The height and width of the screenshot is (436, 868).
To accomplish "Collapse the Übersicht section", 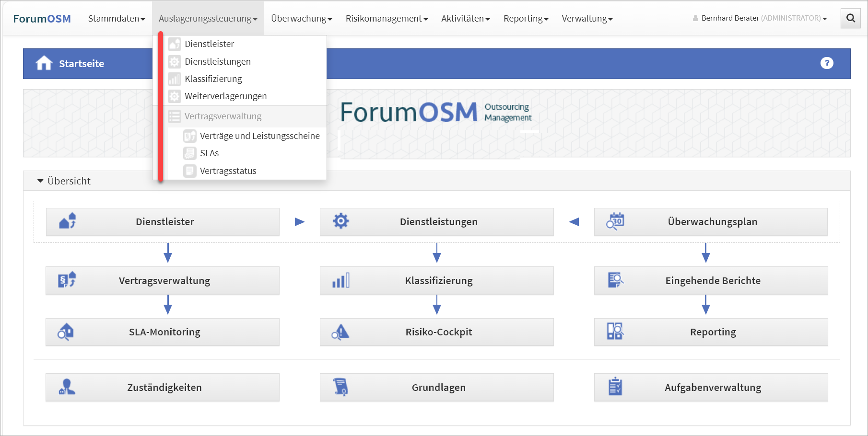I will click(40, 181).
